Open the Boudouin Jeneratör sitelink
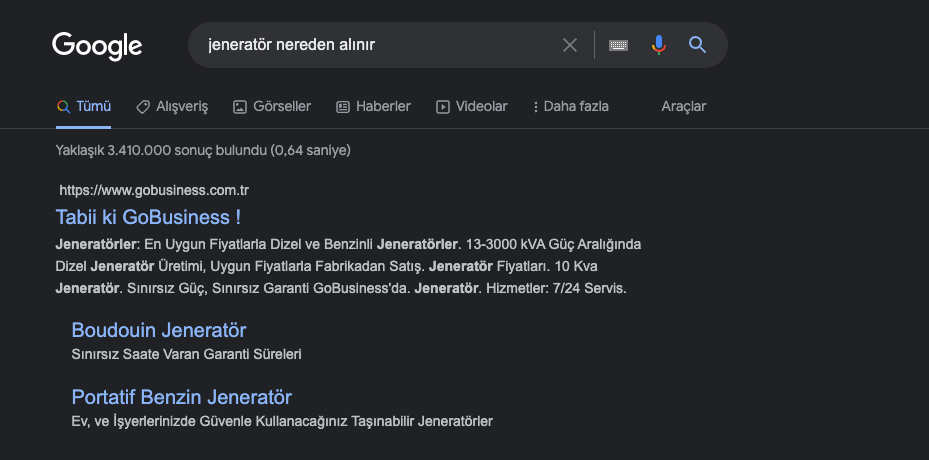 (x=159, y=330)
